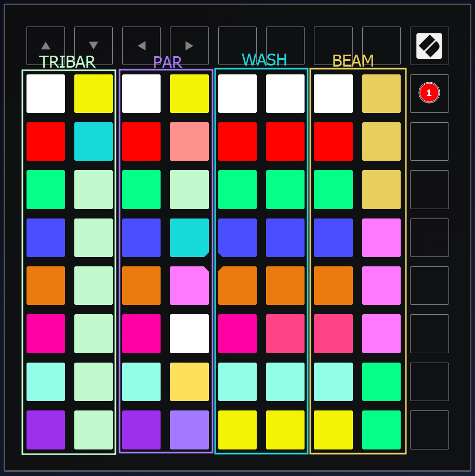Choose the aqua pad in WASH right column
475x476 pixels.
click(285, 382)
